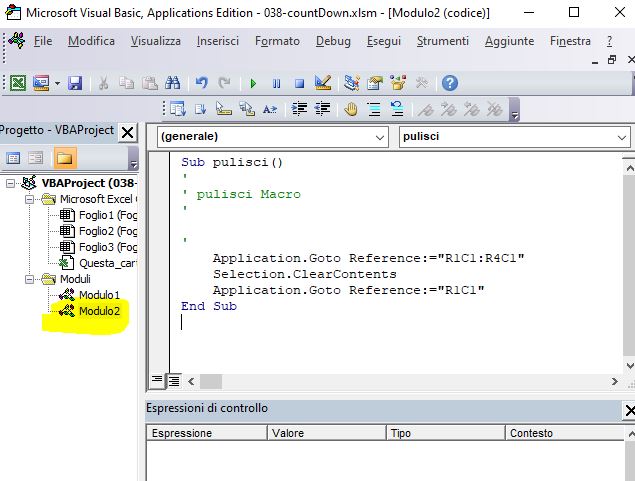Select Questa_cartella workbook item
This screenshot has width=635, height=481.
coord(98,263)
